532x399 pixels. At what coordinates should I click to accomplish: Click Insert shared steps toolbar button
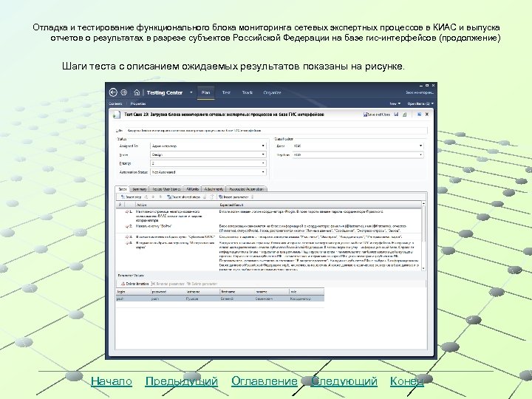coord(183,197)
